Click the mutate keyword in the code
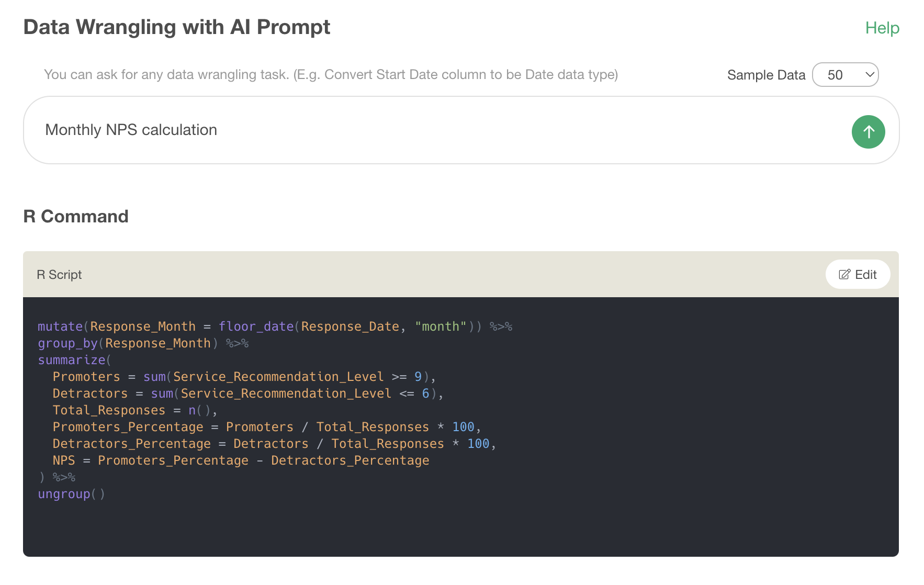Image resolution: width=924 pixels, height=585 pixels. coord(60,327)
